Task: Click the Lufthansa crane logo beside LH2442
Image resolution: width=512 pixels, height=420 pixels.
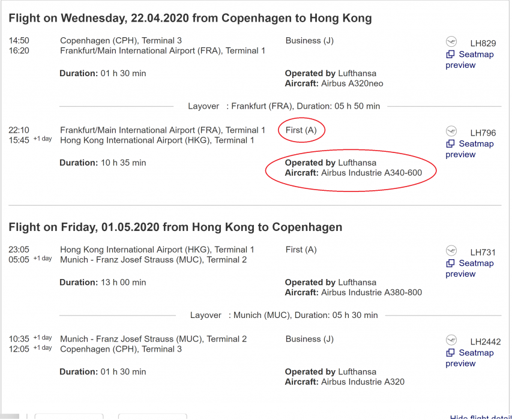Action: (x=451, y=340)
